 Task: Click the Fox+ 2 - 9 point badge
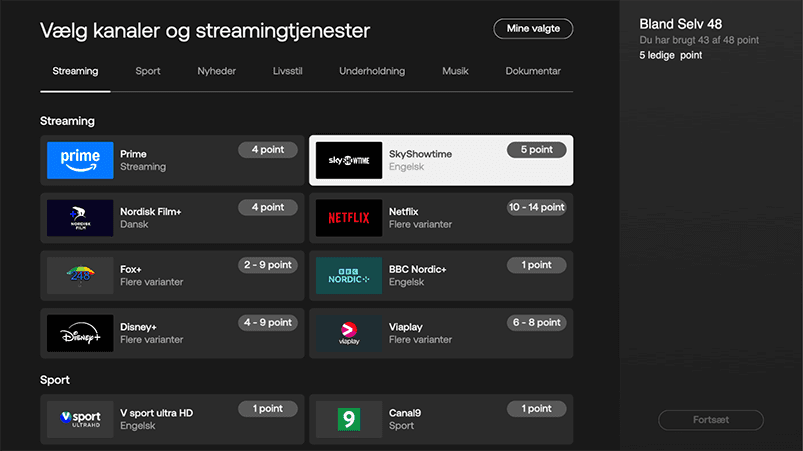click(267, 265)
